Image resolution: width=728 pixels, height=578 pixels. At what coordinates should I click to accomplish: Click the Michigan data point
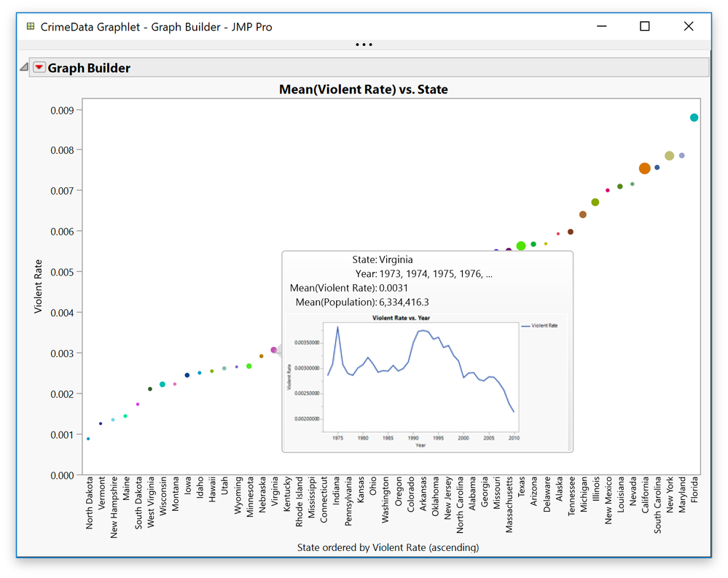(x=583, y=214)
